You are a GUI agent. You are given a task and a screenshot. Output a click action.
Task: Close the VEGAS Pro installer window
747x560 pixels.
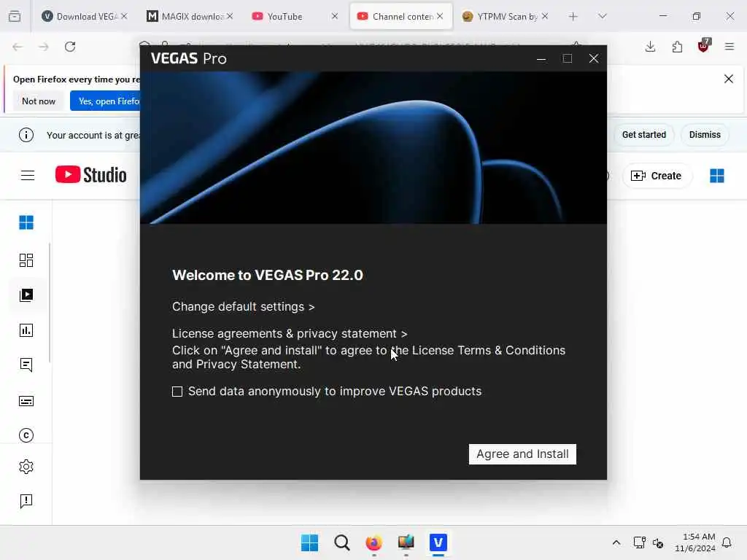click(594, 58)
